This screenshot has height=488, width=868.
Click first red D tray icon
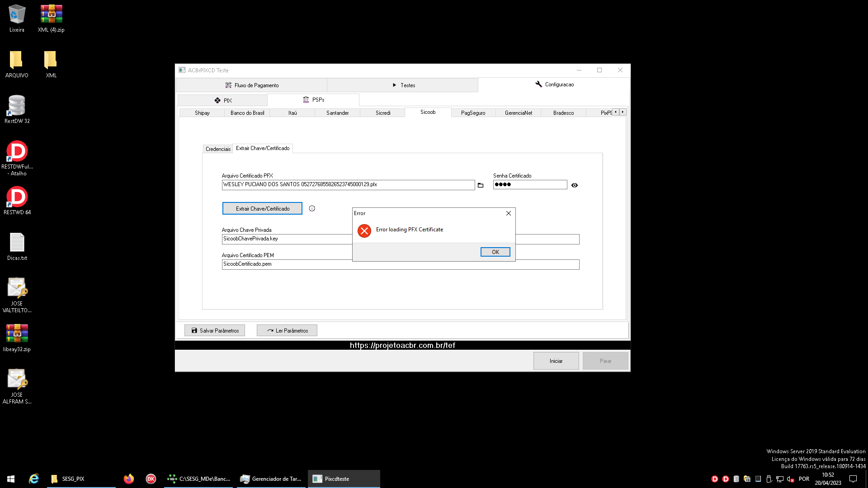point(715,479)
